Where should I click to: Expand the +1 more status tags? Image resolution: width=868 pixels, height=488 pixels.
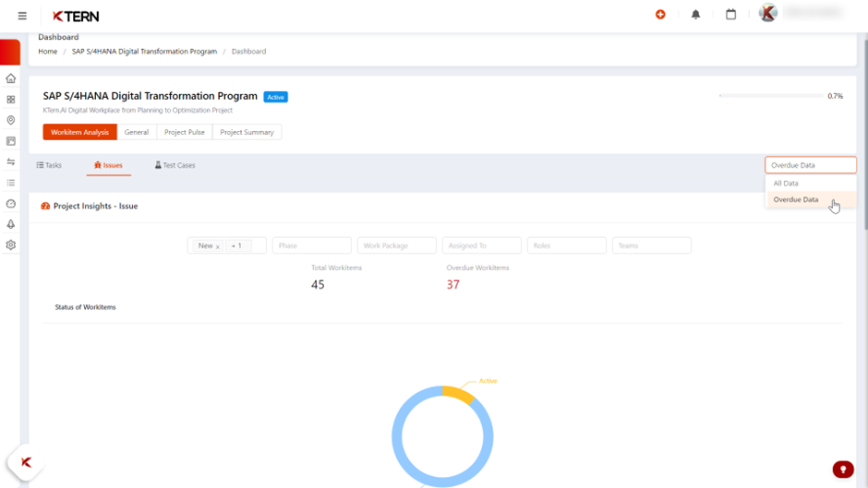coord(238,245)
